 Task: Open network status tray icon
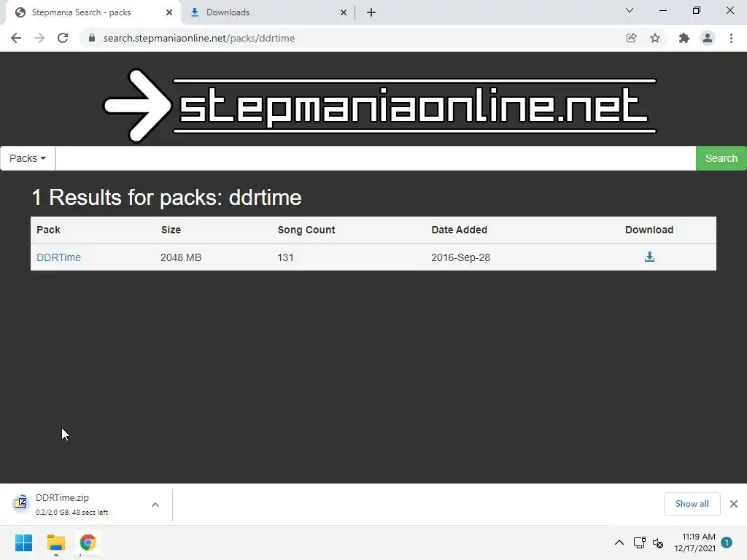[639, 542]
